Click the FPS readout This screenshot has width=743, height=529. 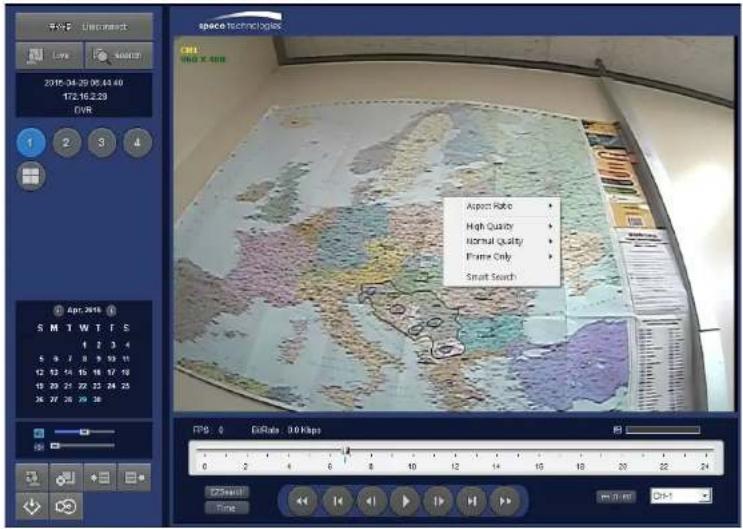208,430
